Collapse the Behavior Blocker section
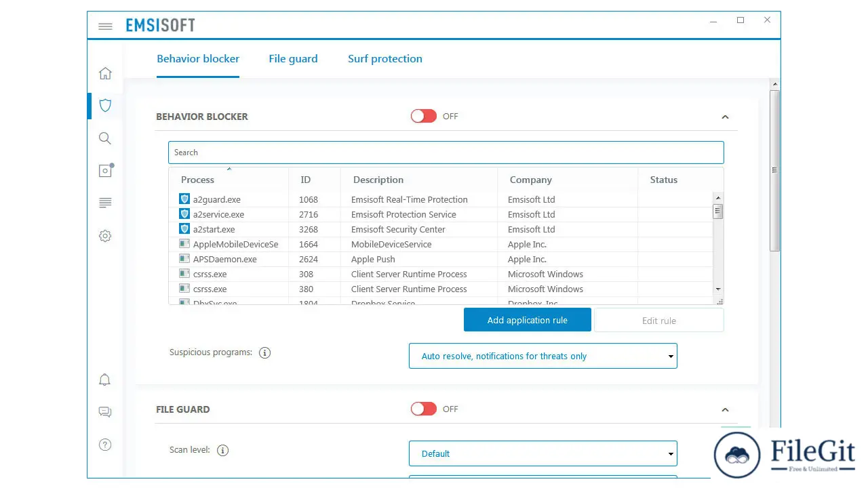The width and height of the screenshot is (868, 488). pos(725,117)
